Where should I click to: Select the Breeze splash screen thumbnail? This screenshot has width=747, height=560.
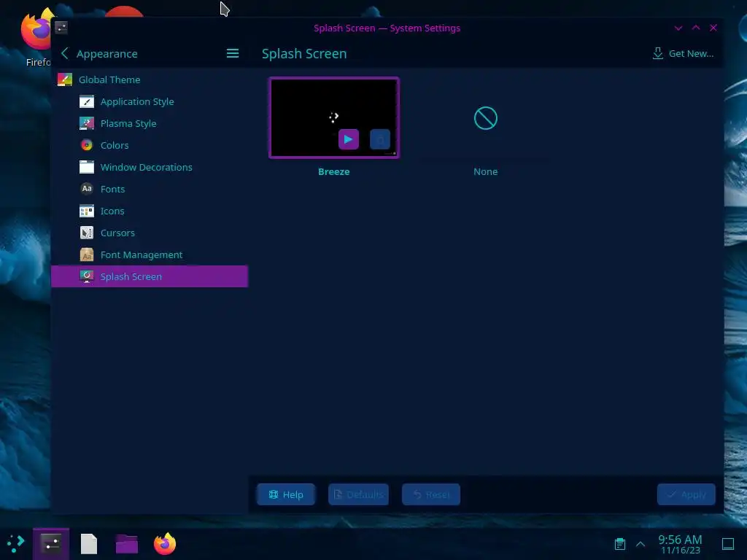334,117
